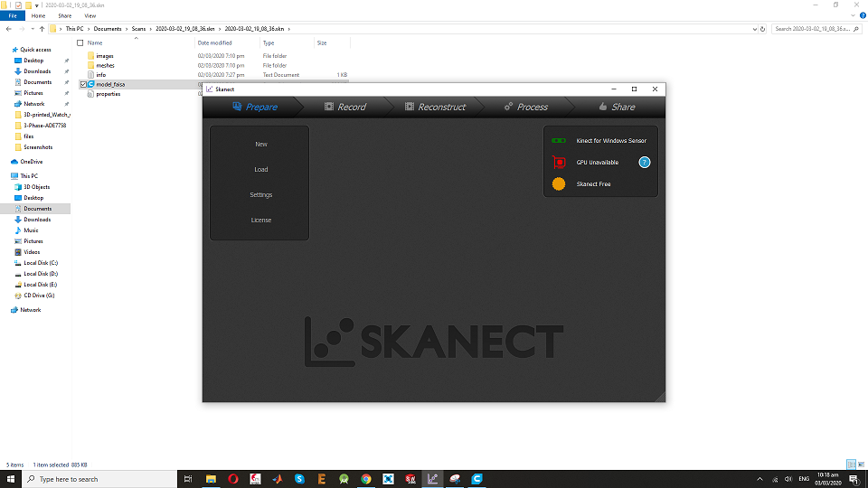The image size is (868, 488).
Task: Click New in Skanect prepare menu
Action: click(260, 144)
